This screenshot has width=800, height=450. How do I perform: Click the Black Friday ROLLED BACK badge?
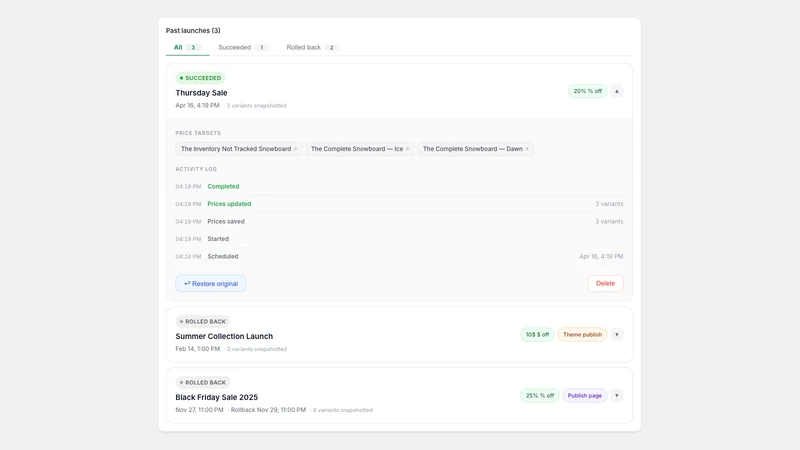[203, 382]
